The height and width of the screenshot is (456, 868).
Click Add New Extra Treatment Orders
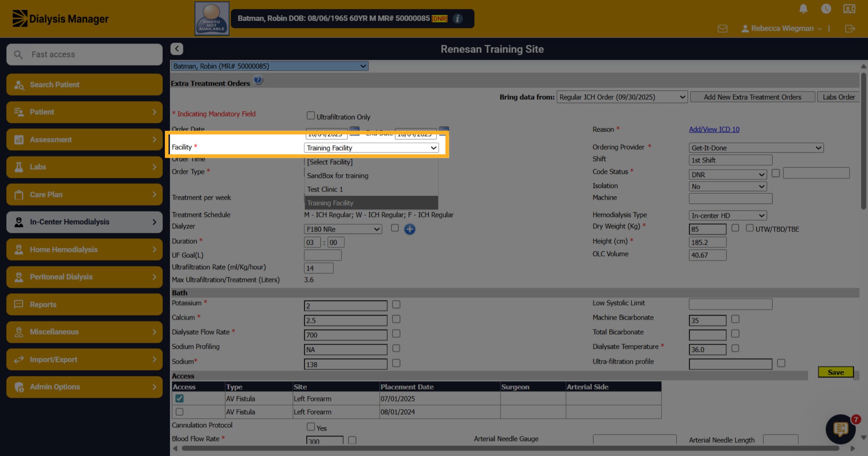753,97
